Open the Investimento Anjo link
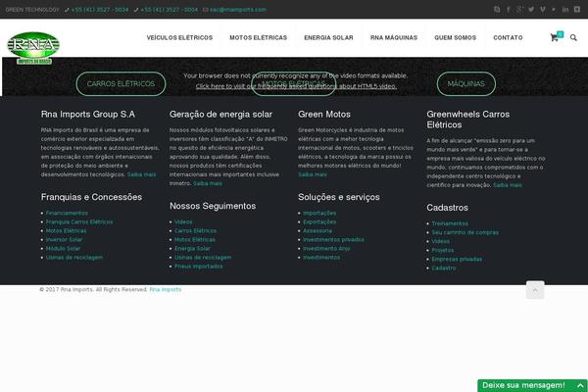Screen dimensions: 588x392 coord(326,249)
